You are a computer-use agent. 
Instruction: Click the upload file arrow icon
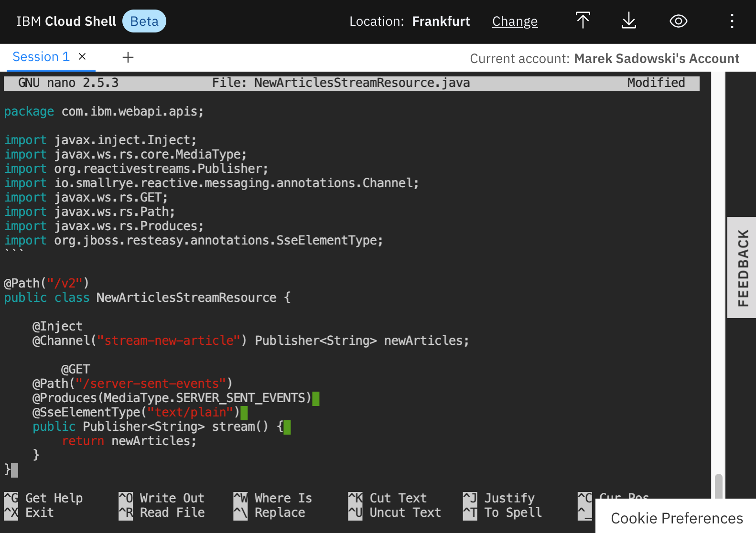[x=583, y=21]
